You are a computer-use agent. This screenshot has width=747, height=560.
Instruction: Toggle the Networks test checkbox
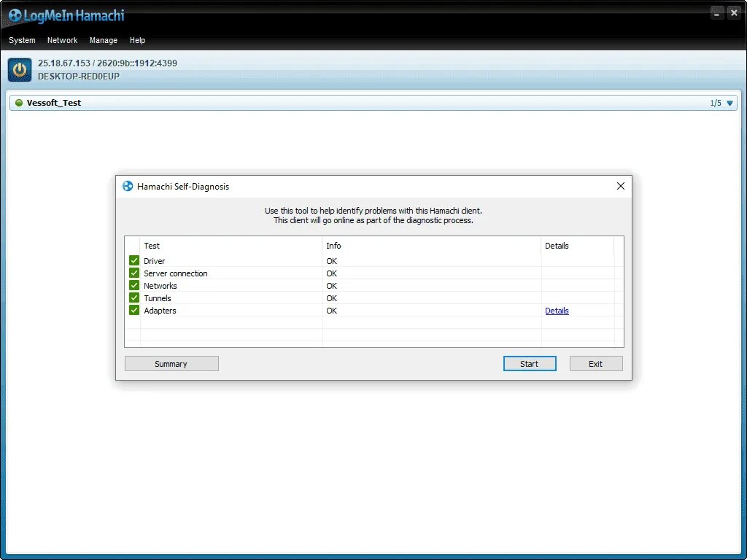(134, 285)
